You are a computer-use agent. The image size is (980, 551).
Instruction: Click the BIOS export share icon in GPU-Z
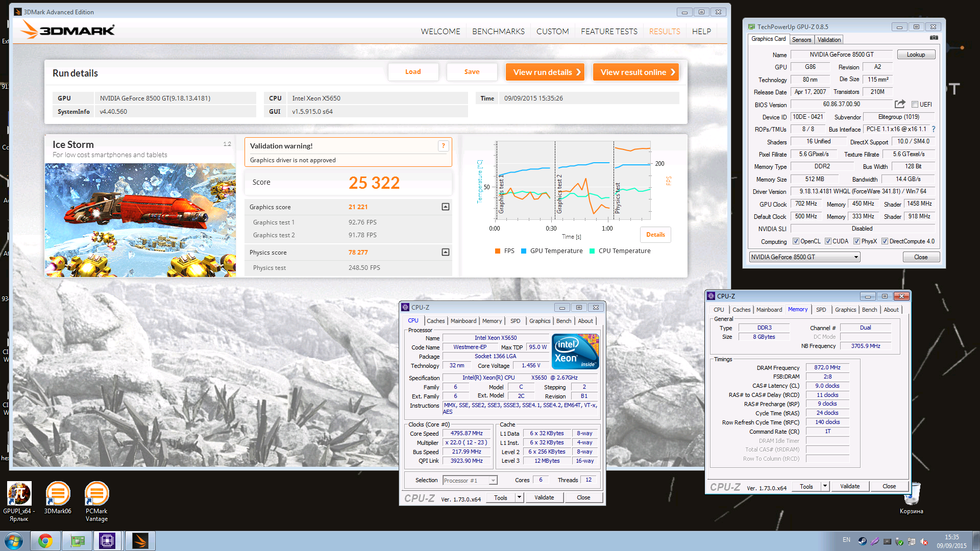pyautogui.click(x=900, y=104)
